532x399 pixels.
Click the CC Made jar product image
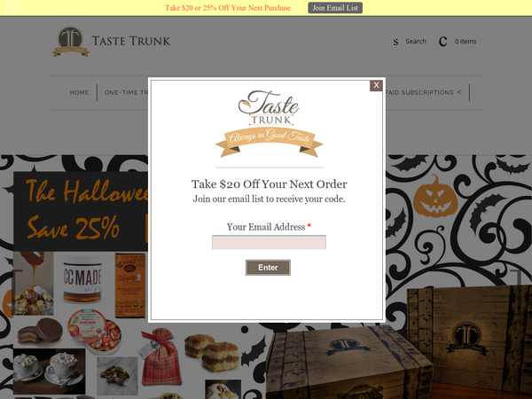(82, 280)
